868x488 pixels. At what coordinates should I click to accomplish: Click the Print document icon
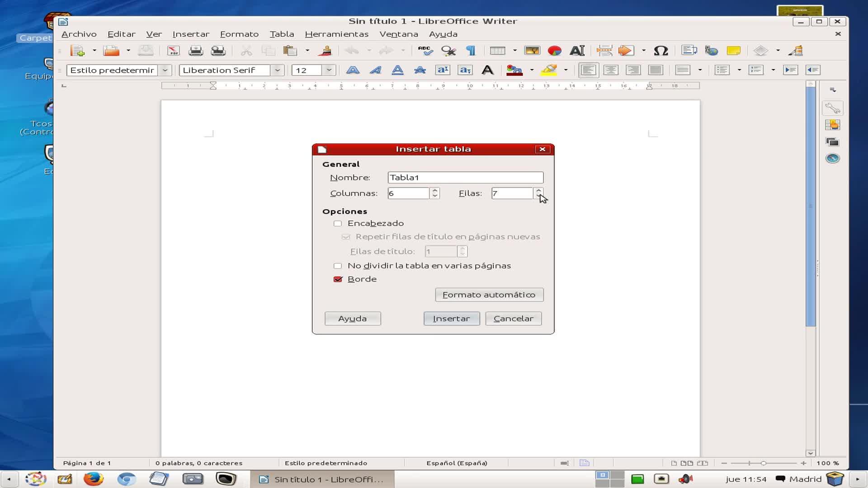196,51
